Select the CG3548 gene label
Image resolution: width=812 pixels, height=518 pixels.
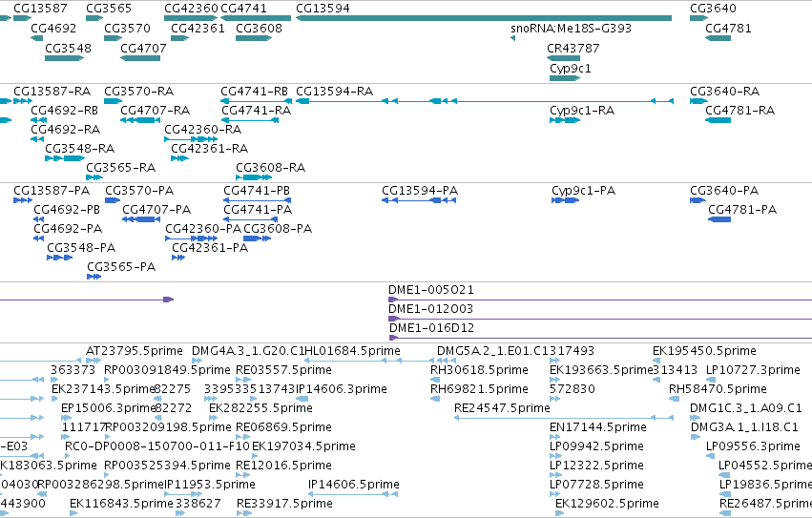coord(68,48)
